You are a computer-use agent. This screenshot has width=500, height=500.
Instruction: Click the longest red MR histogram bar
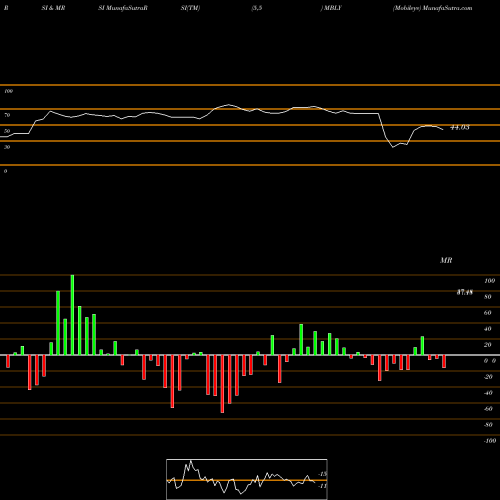[x=222, y=384]
